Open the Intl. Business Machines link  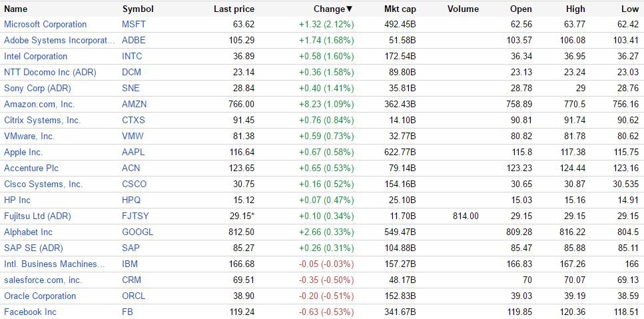tap(55, 264)
